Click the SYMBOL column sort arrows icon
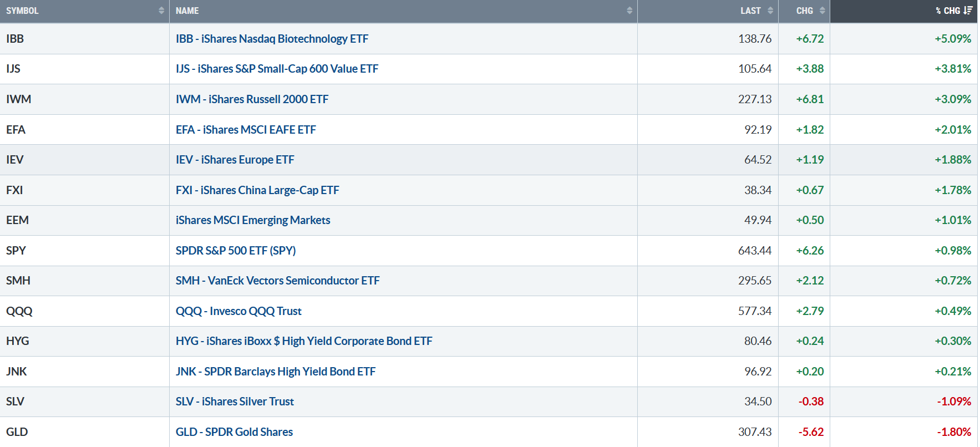This screenshot has width=980, height=447. pos(161,11)
